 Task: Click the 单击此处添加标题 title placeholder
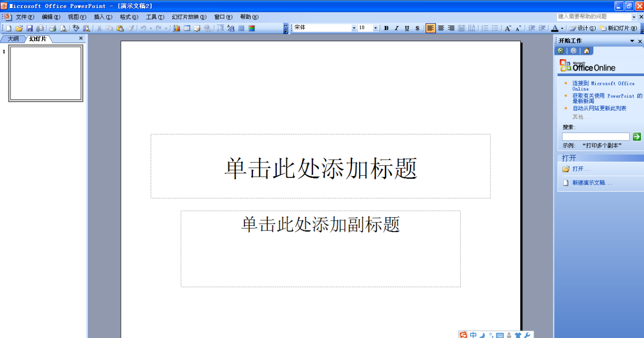pos(320,166)
